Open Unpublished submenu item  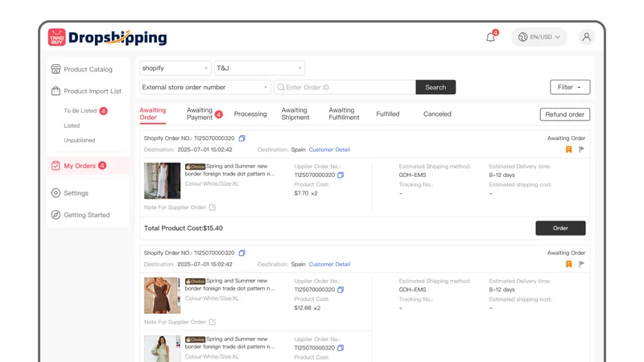pos(79,140)
